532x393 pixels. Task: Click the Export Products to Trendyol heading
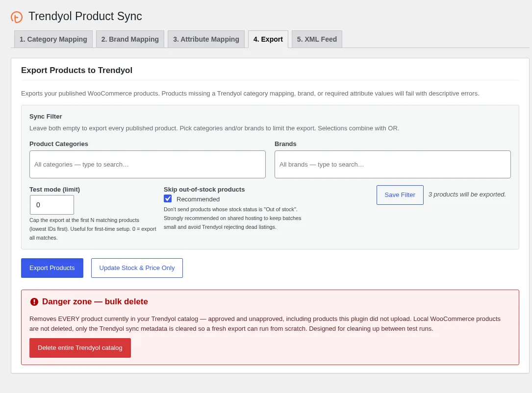(x=76, y=70)
